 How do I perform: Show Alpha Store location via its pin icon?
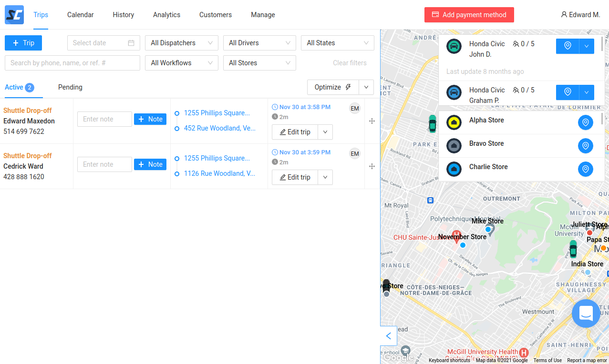click(585, 122)
